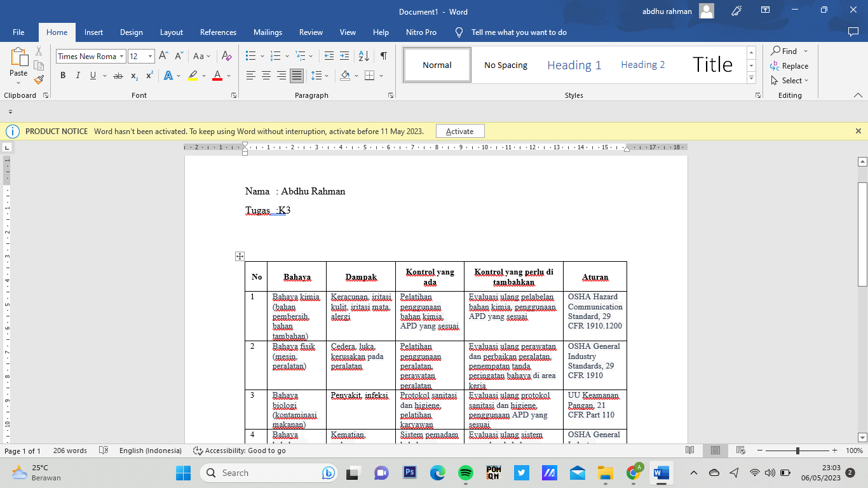Click the Paste clipboard icon
Image resolution: width=868 pixels, height=488 pixels.
coord(18,58)
